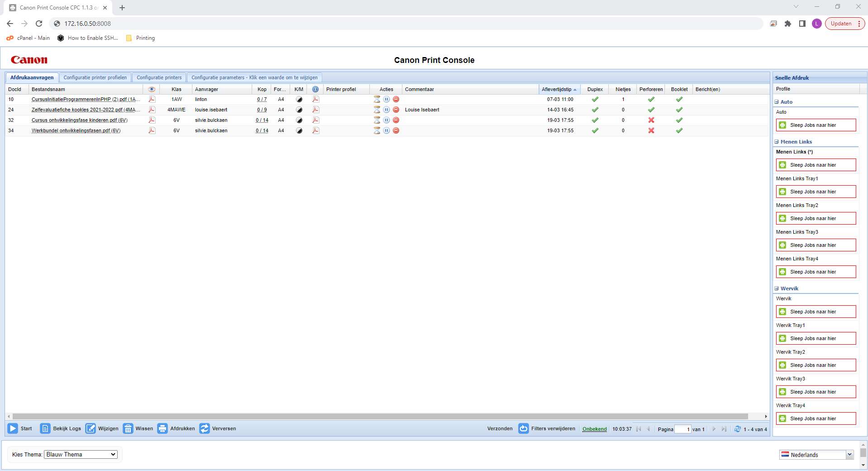Click the refresh icon next to 1 - 4 van 4
This screenshot has width=868, height=471.
(x=737, y=429)
